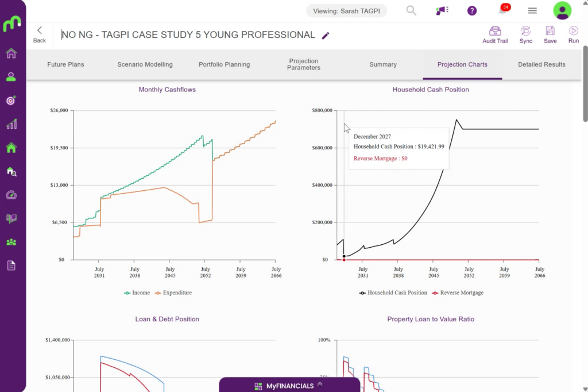The height and width of the screenshot is (392, 588).
Task: View notifications bell with badge
Action: (x=504, y=9)
